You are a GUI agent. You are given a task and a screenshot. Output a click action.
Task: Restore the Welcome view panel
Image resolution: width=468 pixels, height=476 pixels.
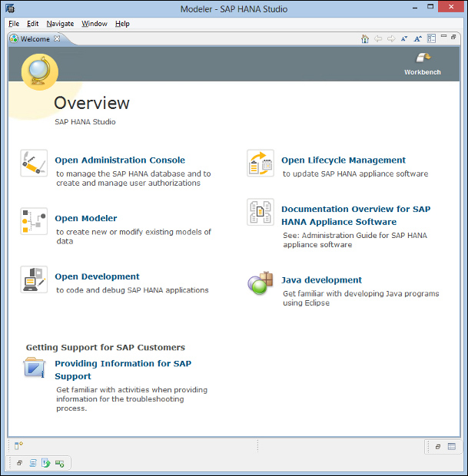pyautogui.click(x=453, y=37)
